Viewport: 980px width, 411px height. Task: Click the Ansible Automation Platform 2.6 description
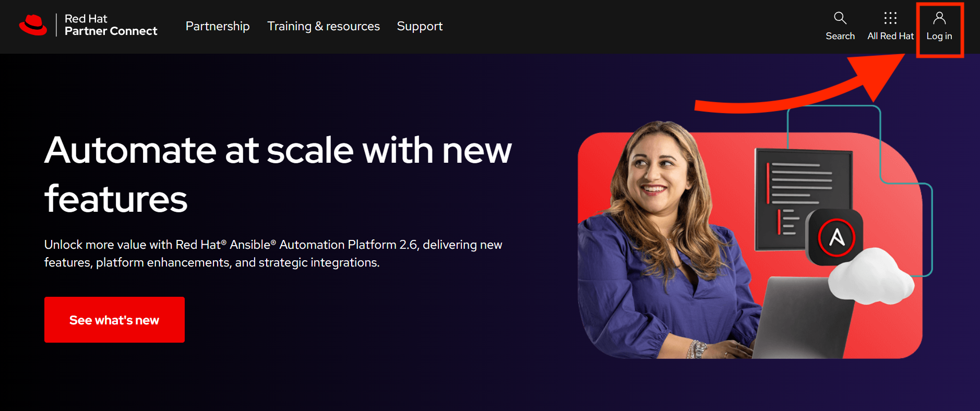click(x=273, y=253)
